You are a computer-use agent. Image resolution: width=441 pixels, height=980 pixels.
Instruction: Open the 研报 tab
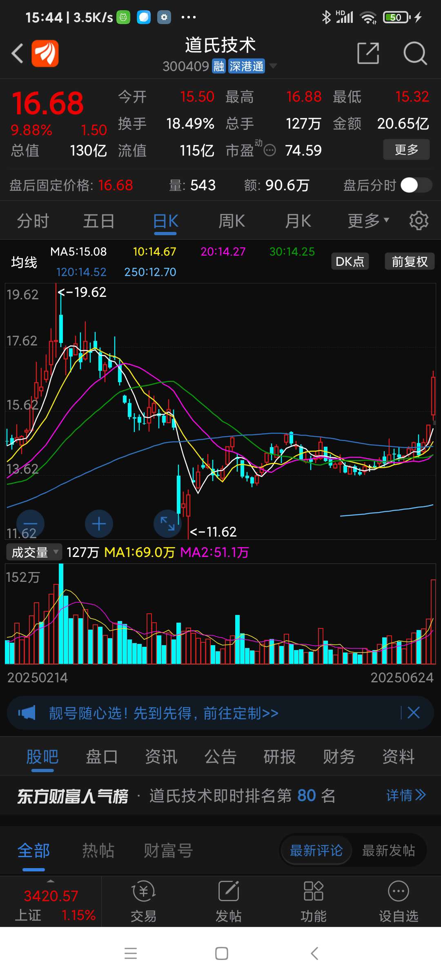(280, 757)
